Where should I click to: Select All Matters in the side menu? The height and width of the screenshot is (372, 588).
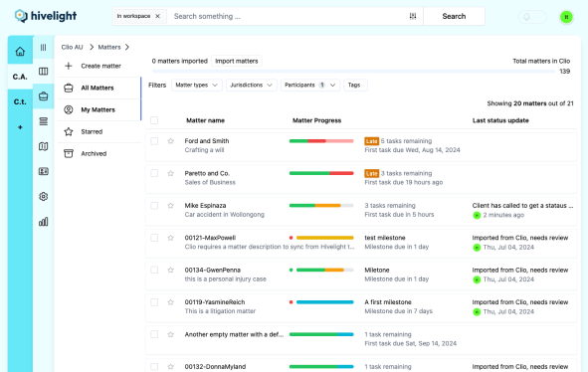coord(99,88)
